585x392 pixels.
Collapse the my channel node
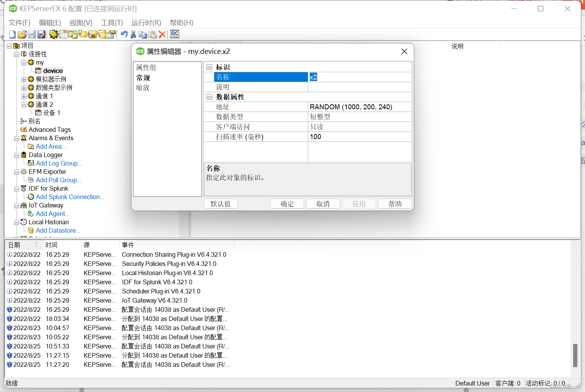point(24,63)
